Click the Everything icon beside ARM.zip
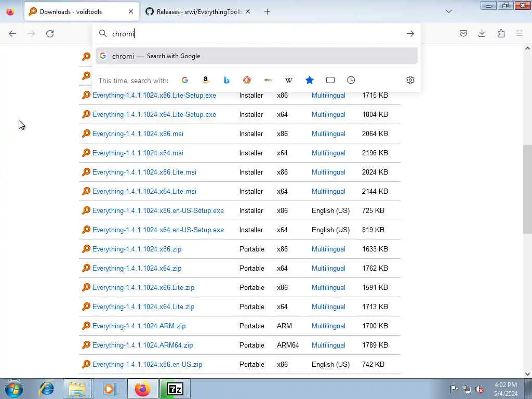This screenshot has width=532, height=399. (86, 326)
